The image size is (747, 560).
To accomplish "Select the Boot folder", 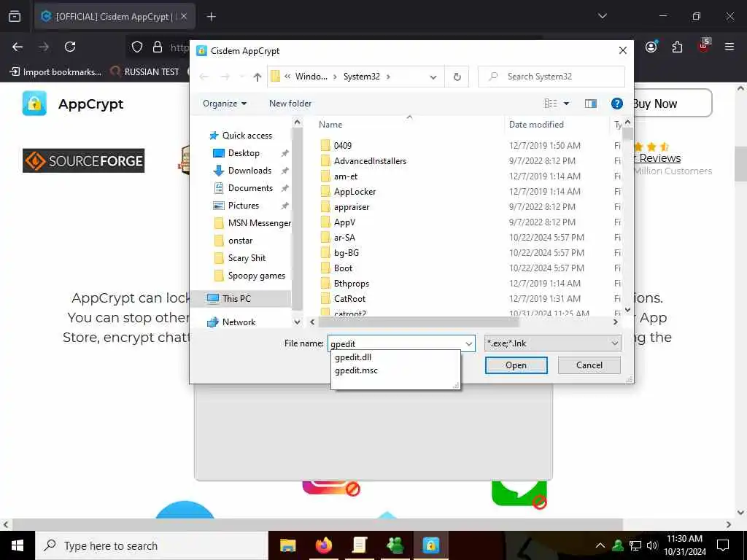I will coord(343,268).
